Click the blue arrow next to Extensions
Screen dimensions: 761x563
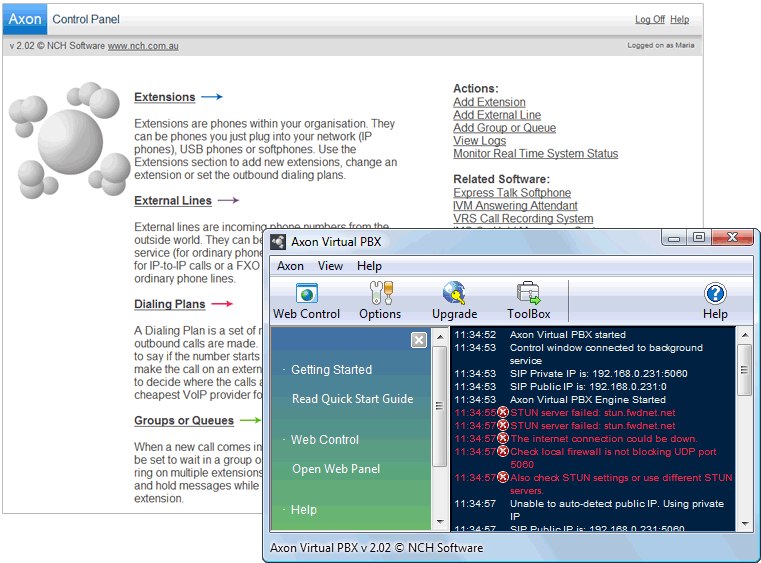point(211,97)
